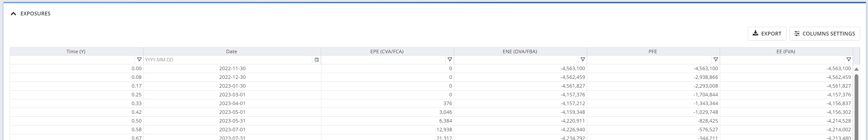Click the EXPORT button

tap(767, 34)
